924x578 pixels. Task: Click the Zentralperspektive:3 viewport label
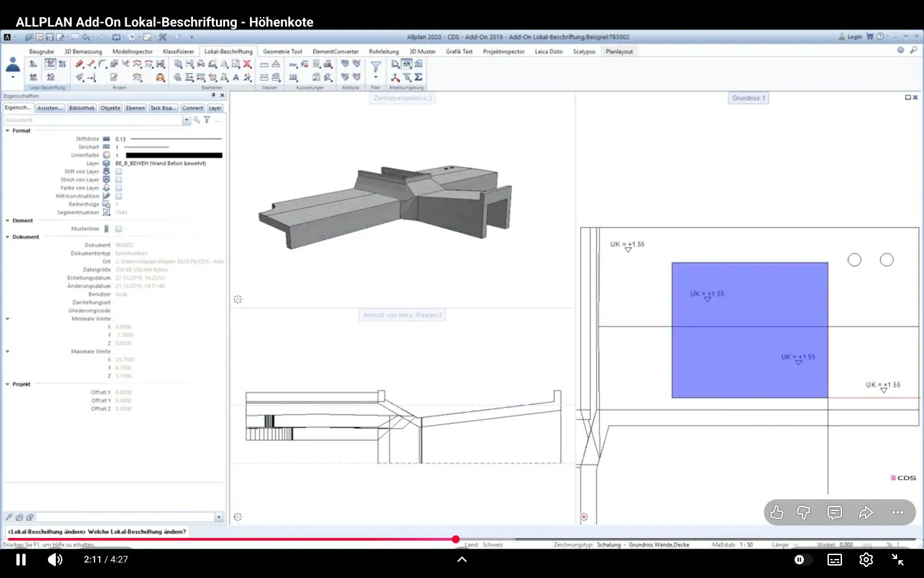(403, 98)
